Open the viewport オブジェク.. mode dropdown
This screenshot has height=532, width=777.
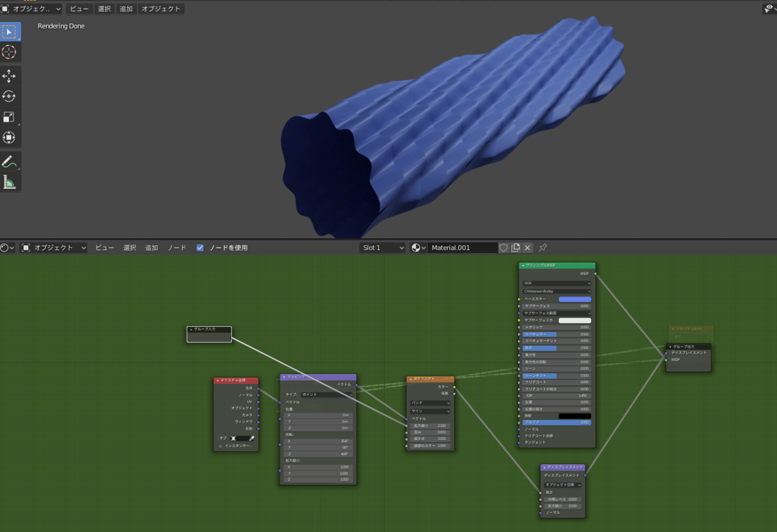(x=32, y=9)
